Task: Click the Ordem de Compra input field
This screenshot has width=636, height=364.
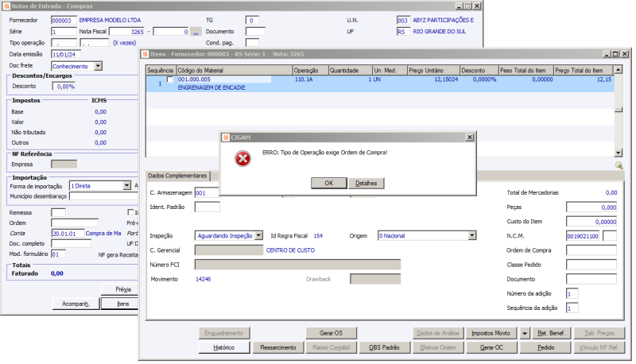Action: pyautogui.click(x=591, y=250)
